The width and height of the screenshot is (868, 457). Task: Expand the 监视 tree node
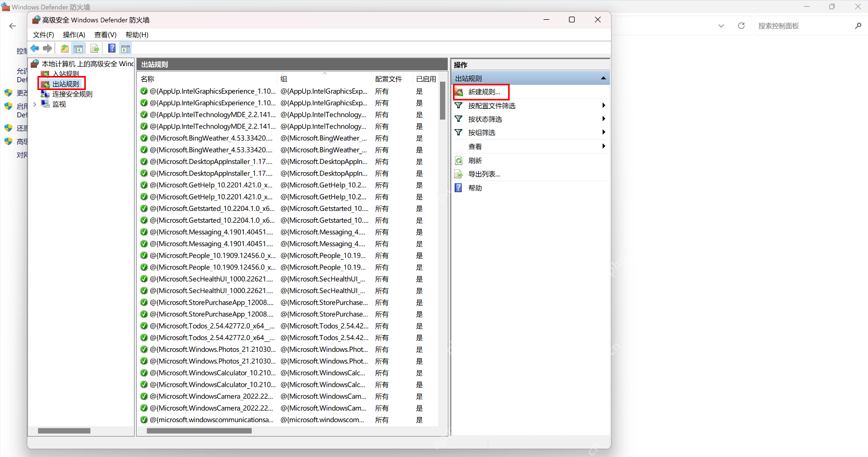tap(35, 104)
